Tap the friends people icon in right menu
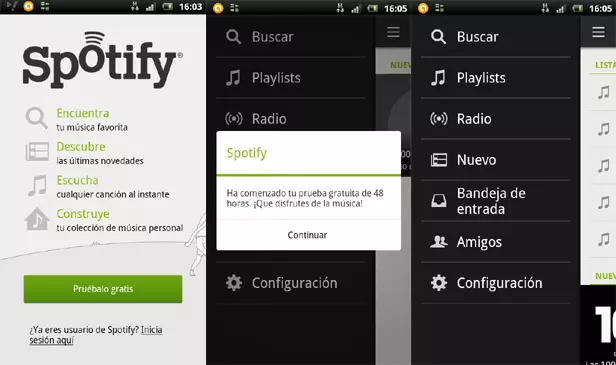Viewport: 616px width, 365px height. pyautogui.click(x=439, y=242)
